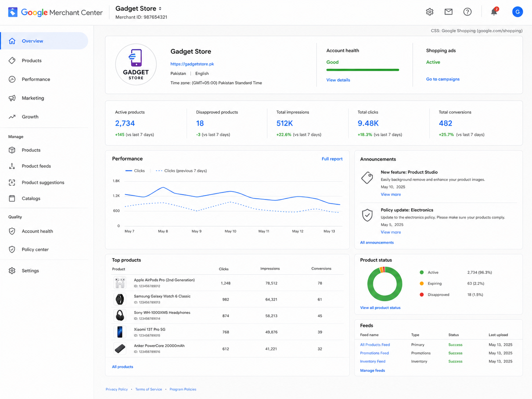The image size is (532, 399).
Task: Click the Product feeds sidebar icon
Action: coord(12,166)
